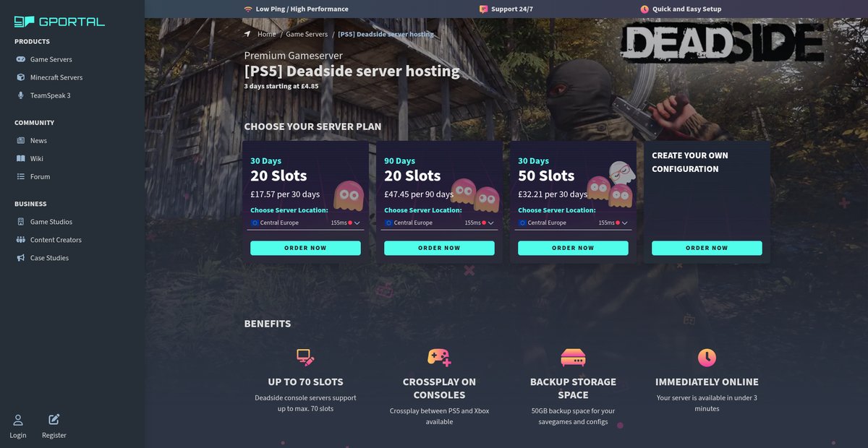The height and width of the screenshot is (448, 868).
Task: Open TeamSpeak 3 in sidebar
Action: click(51, 95)
